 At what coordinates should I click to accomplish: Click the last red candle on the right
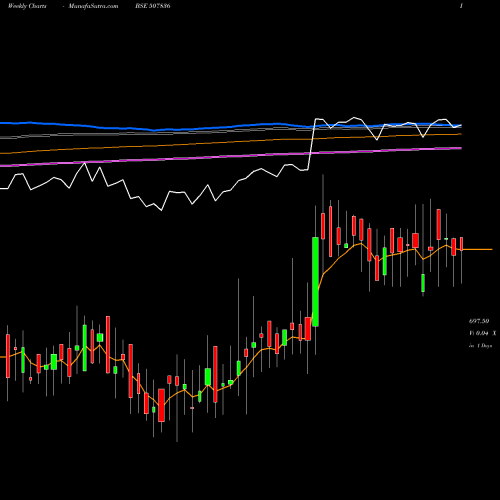tap(462, 244)
